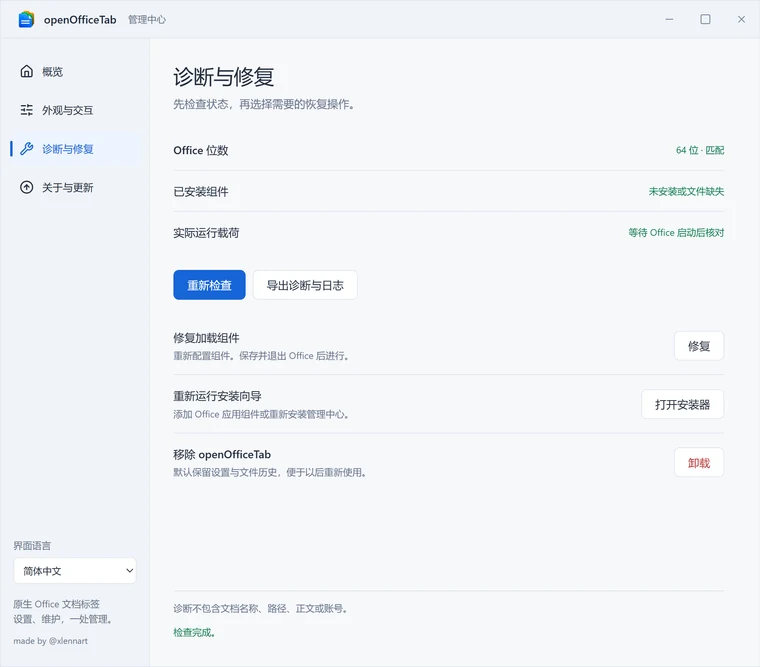Viewport: 760px width, 667px height.
Task: Click the wrench icon beside 诊断与修复
Action: click(x=27, y=149)
